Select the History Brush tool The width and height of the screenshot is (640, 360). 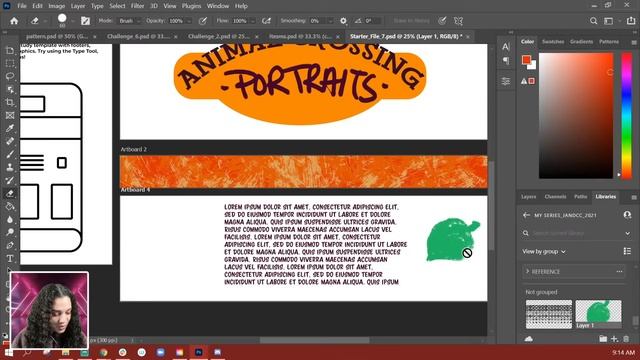pyautogui.click(x=10, y=180)
